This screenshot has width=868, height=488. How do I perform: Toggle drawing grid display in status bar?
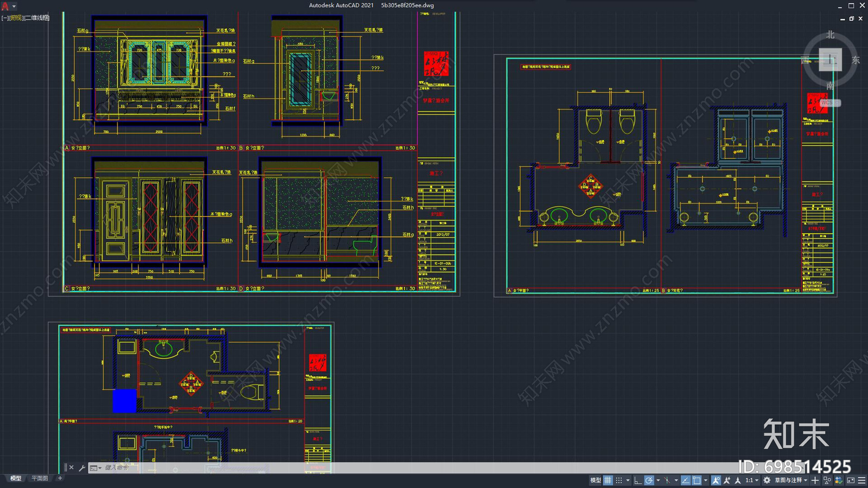click(608, 480)
